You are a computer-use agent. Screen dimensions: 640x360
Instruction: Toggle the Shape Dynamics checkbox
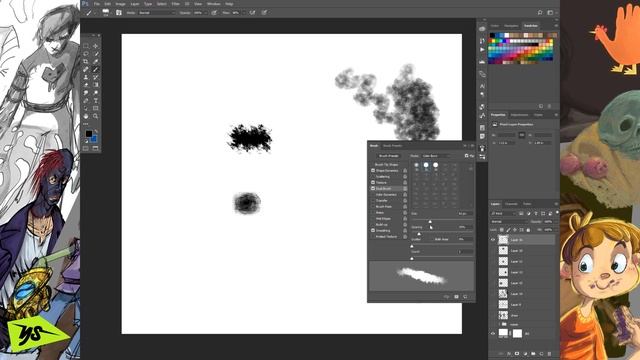coord(373,170)
